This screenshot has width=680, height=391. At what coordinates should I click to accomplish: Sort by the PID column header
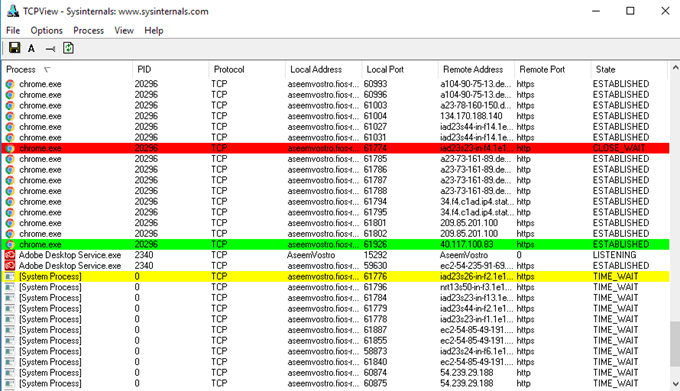[x=170, y=69]
